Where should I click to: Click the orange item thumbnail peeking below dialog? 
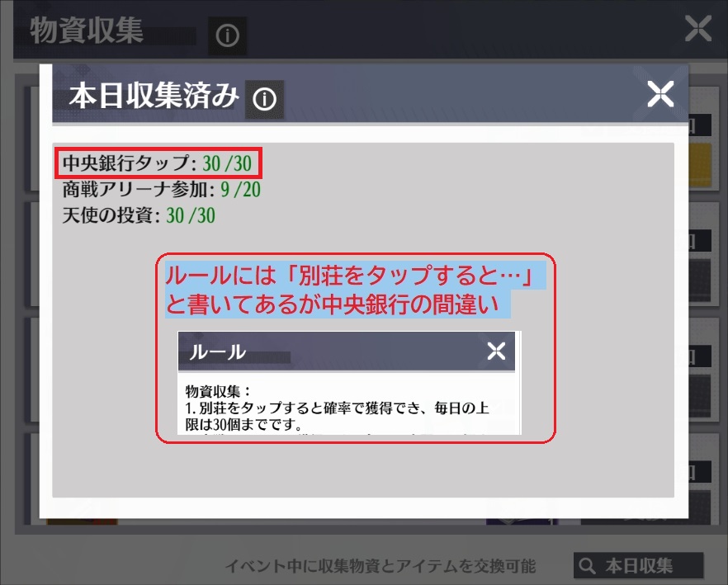tap(82, 521)
